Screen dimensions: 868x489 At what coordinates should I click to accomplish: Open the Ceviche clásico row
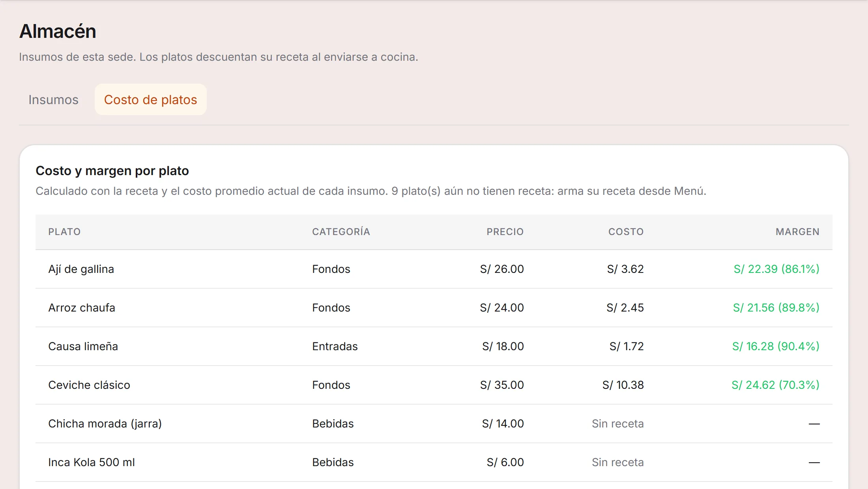pyautogui.click(x=434, y=385)
